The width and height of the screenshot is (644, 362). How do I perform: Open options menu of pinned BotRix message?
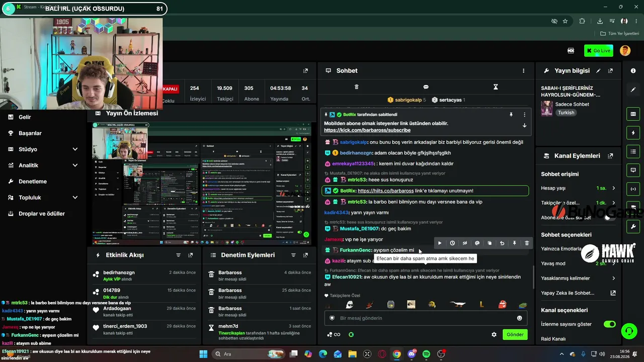[x=524, y=115]
